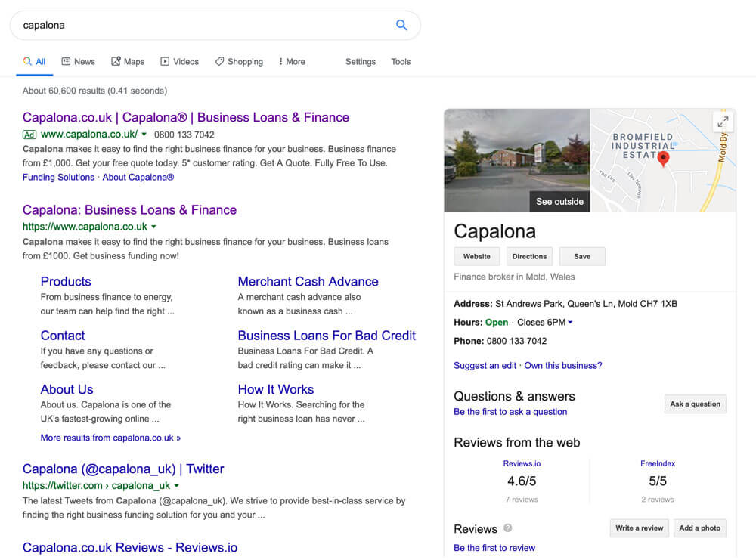The image size is (756, 560).
Task: Open Reviews.io rating link in panel
Action: (522, 463)
